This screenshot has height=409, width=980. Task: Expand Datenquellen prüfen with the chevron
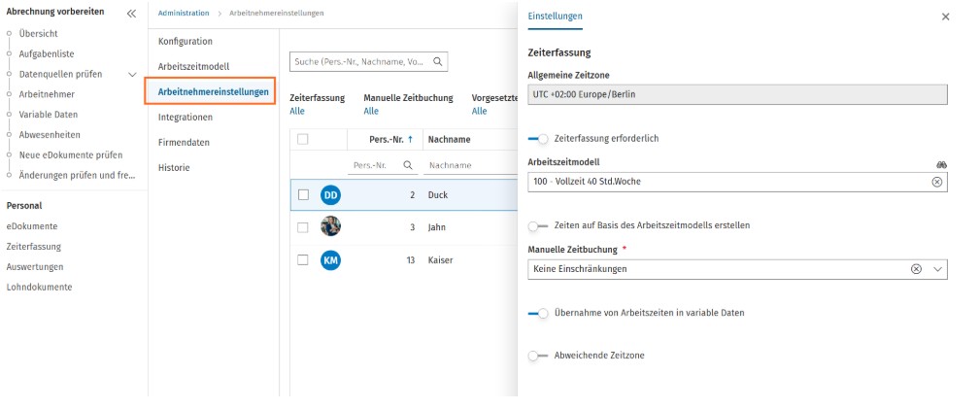pos(132,75)
